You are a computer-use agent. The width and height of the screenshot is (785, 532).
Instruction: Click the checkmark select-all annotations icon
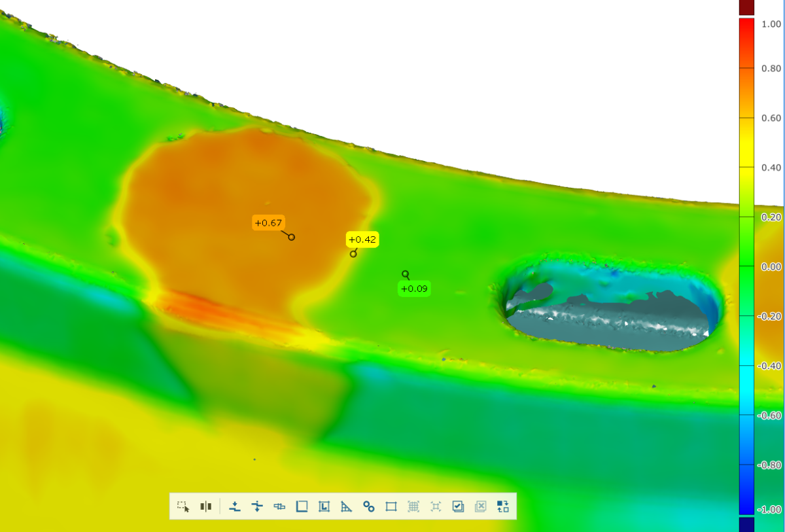point(458,506)
